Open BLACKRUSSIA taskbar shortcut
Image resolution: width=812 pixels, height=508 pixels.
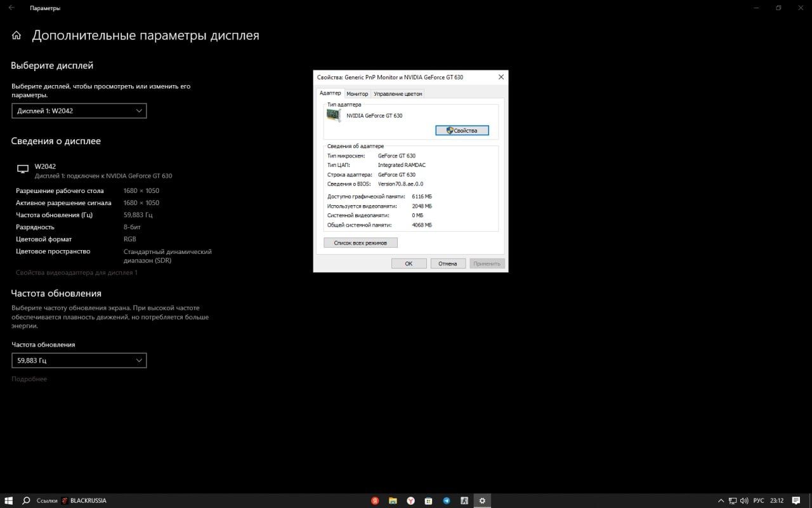(x=84, y=500)
